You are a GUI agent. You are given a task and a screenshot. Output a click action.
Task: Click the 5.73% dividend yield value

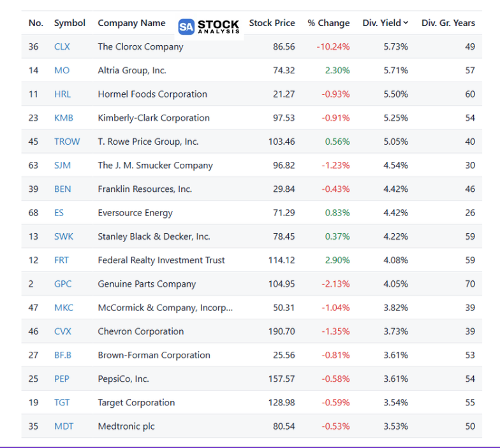click(395, 47)
